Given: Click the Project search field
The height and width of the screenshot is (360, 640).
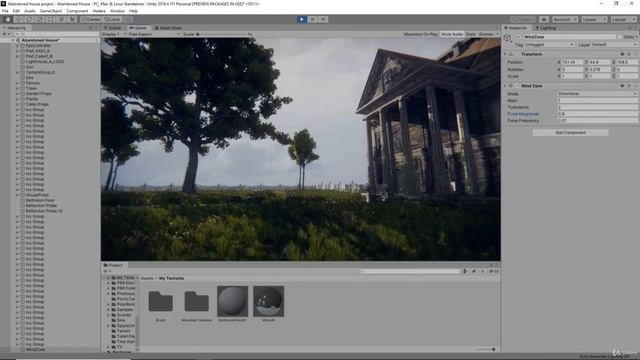Looking at the screenshot, I should pos(411,271).
